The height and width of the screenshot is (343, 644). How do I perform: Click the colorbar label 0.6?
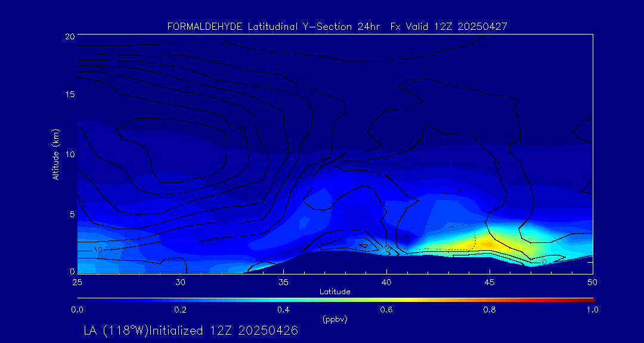(x=386, y=310)
